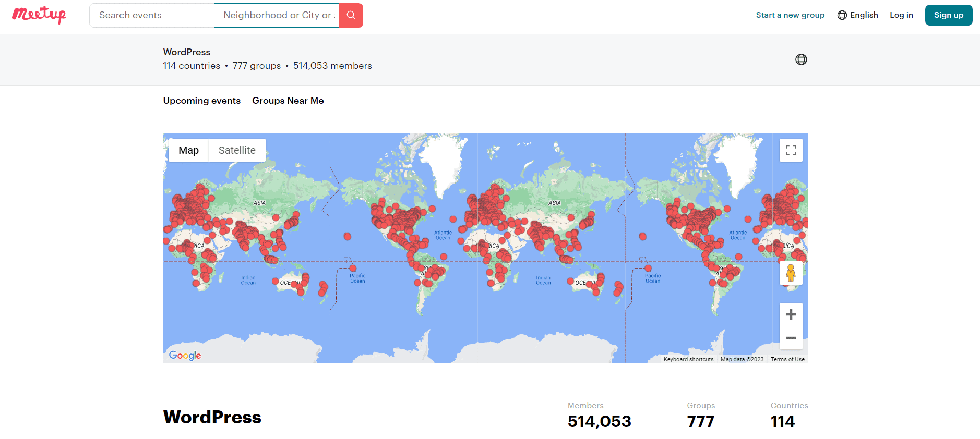Click the Members count 514,053
The image size is (980, 439).
[600, 421]
